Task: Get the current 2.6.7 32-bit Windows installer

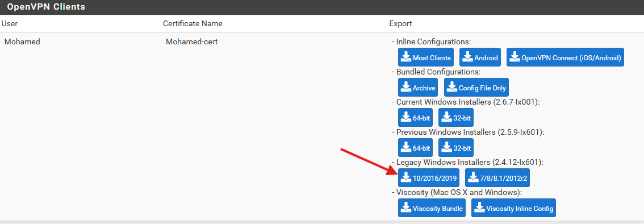Action: click(x=456, y=118)
